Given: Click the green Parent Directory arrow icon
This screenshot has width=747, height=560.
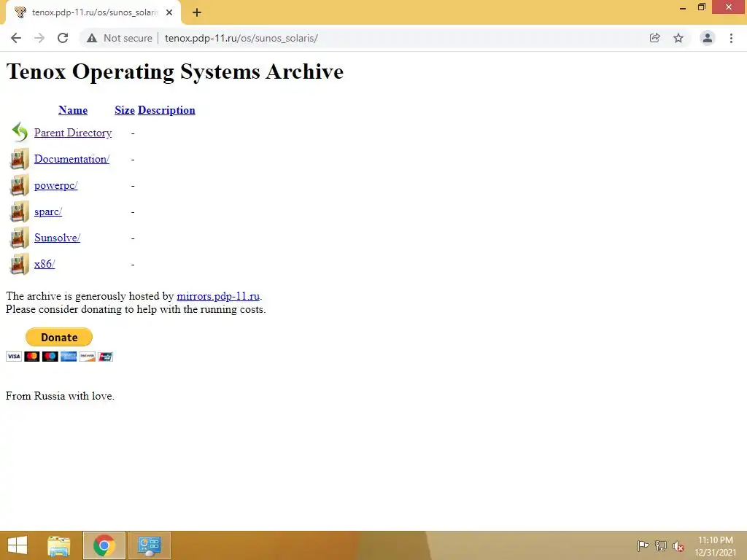Looking at the screenshot, I should [20, 133].
